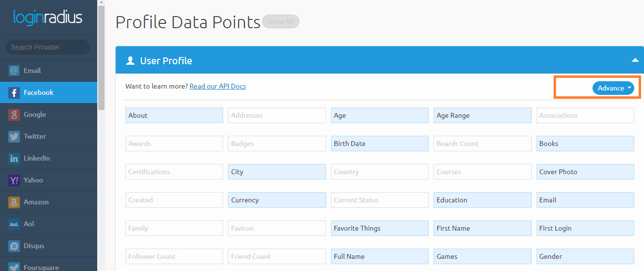The image size is (644, 271).
Task: Toggle the Favorite Things data point
Action: [380, 228]
